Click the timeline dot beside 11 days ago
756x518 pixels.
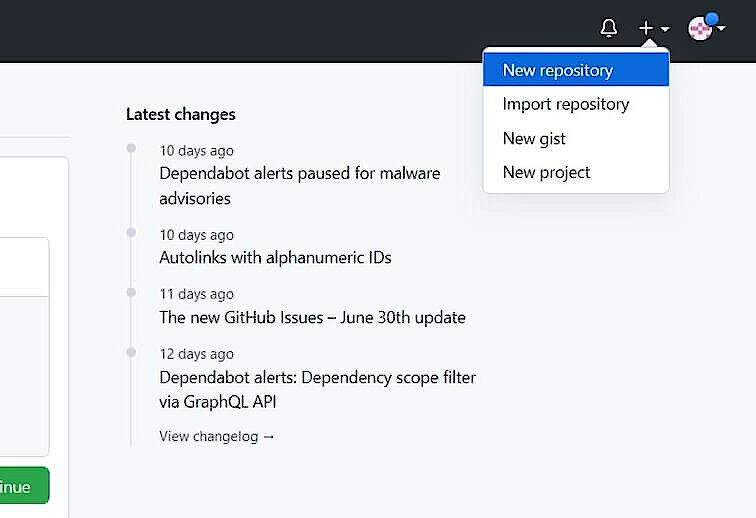click(x=131, y=292)
